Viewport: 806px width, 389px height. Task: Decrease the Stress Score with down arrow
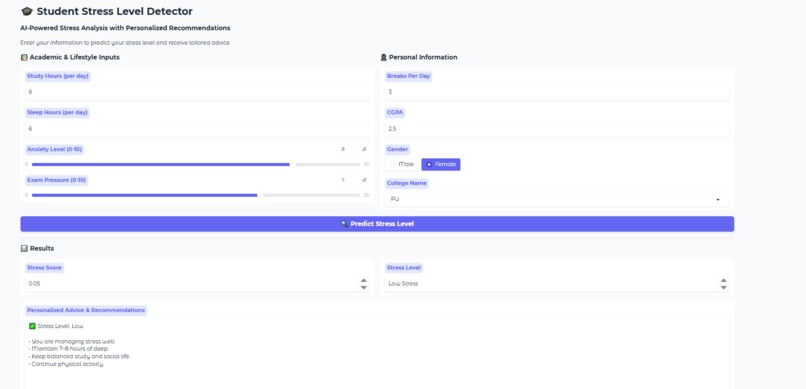[363, 287]
